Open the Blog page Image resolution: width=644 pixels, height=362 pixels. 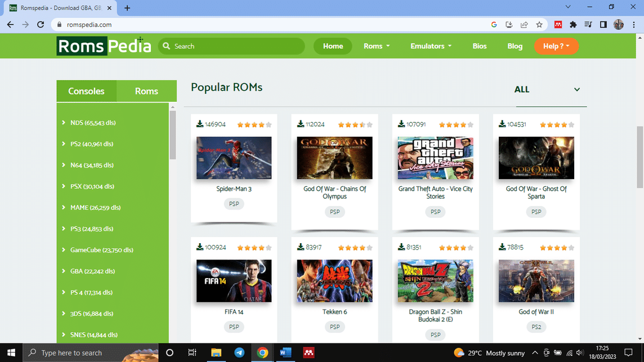coord(515,46)
